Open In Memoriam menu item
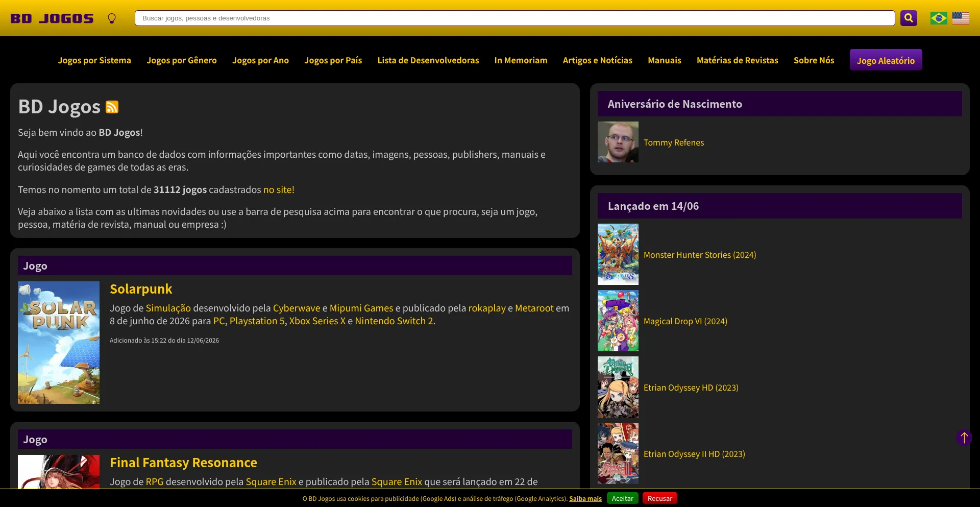980x507 pixels. pos(521,60)
